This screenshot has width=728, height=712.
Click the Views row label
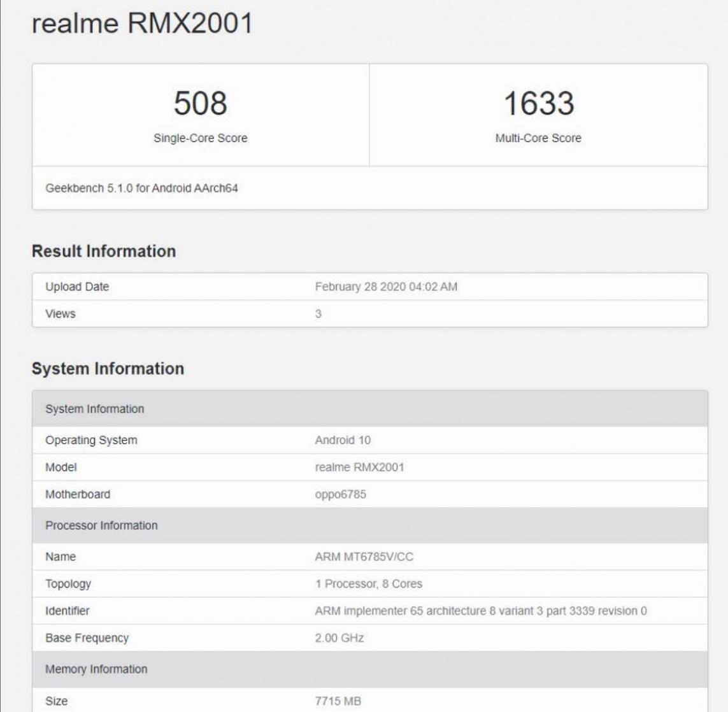point(61,314)
